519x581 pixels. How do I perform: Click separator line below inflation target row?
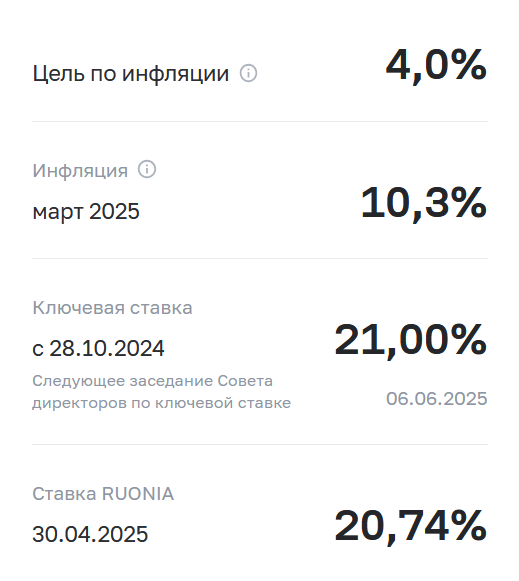(260, 121)
